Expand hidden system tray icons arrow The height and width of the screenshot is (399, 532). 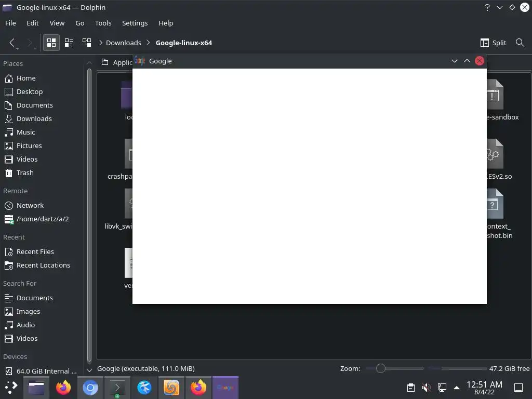click(457, 388)
